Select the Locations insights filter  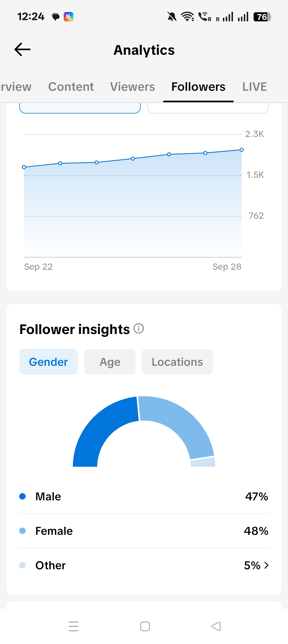click(177, 362)
